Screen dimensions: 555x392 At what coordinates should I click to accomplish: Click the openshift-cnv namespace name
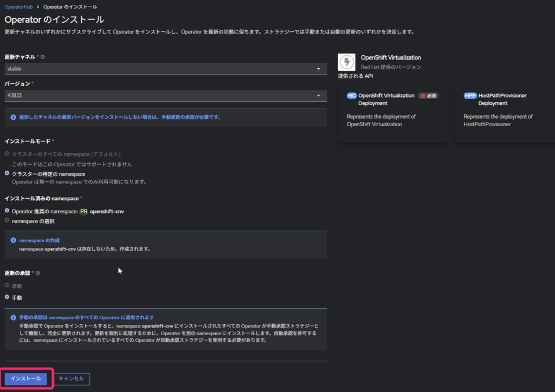pos(107,211)
